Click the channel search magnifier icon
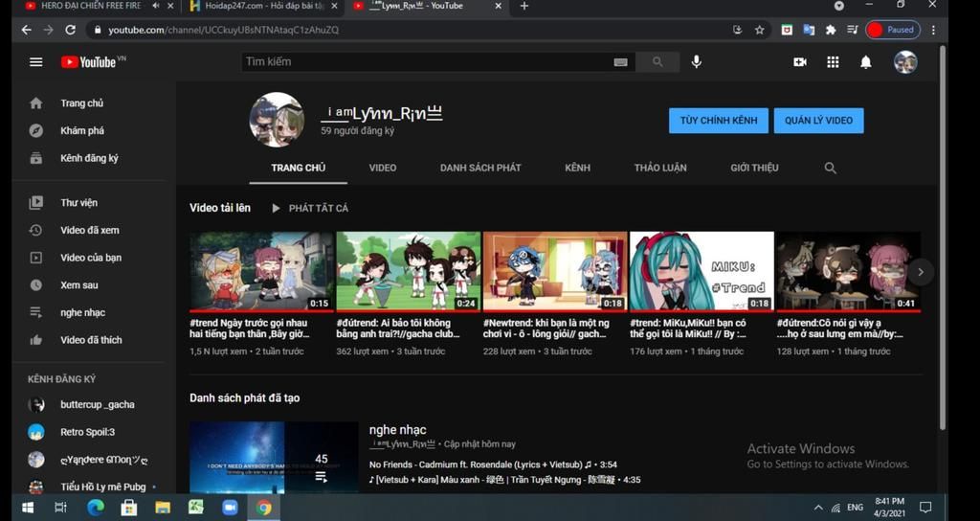 [830, 168]
